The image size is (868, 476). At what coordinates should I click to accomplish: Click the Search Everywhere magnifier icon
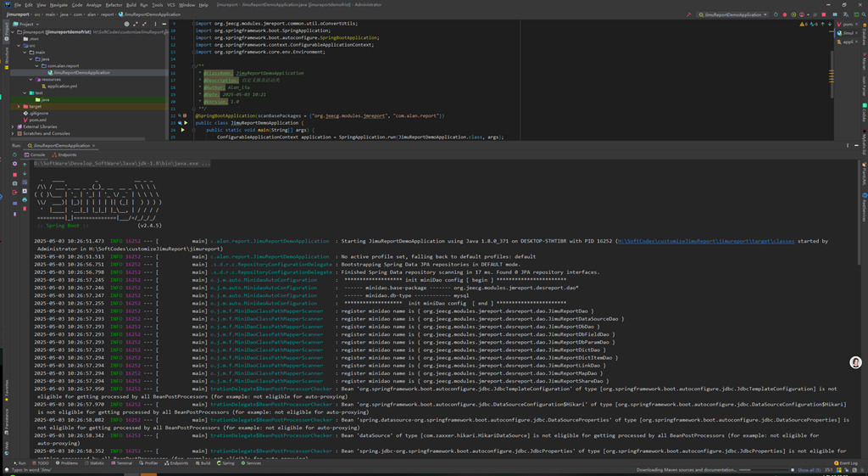point(864,14)
